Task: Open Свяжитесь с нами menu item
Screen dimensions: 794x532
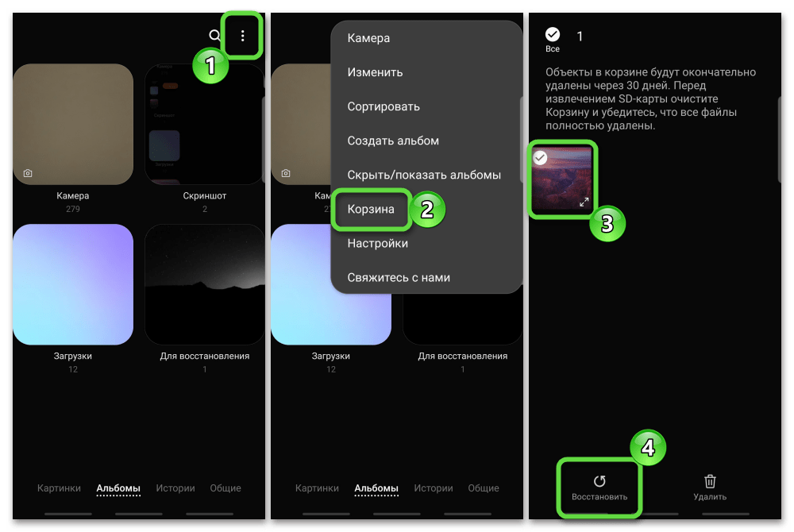Action: pyautogui.click(x=399, y=278)
